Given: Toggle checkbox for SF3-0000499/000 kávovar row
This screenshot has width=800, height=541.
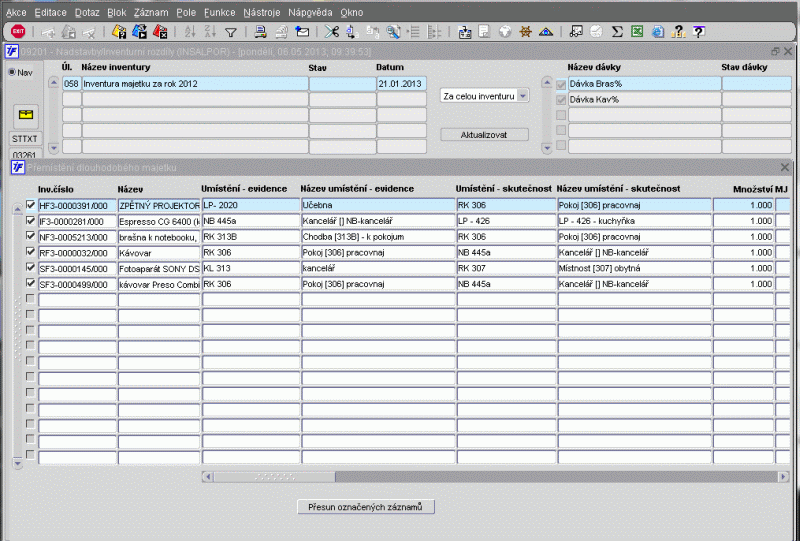Looking at the screenshot, I should (x=30, y=284).
